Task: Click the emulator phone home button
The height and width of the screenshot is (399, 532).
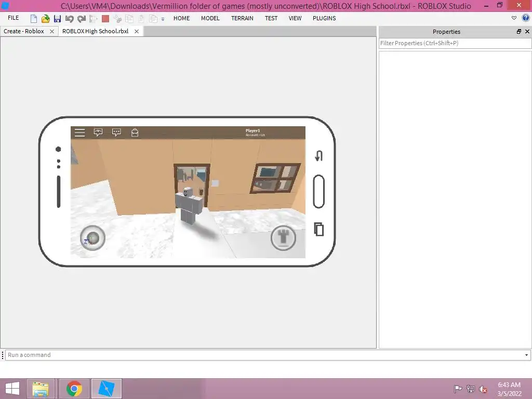Action: click(318, 191)
